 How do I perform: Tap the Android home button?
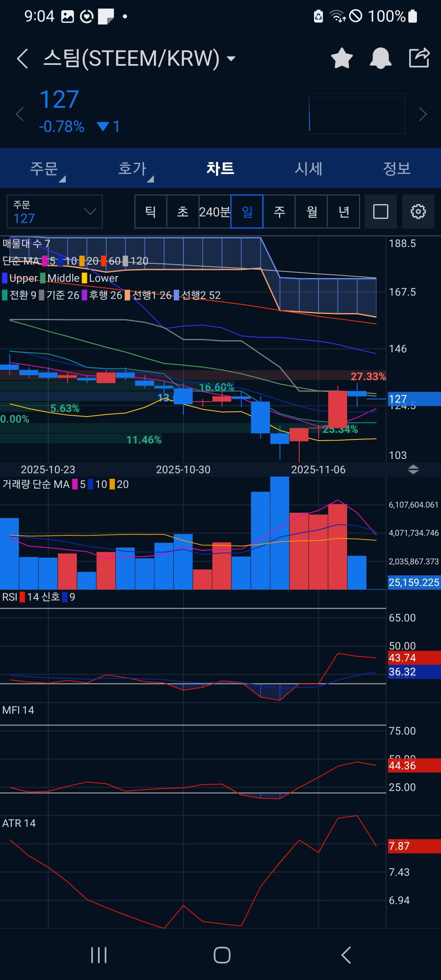tap(222, 955)
